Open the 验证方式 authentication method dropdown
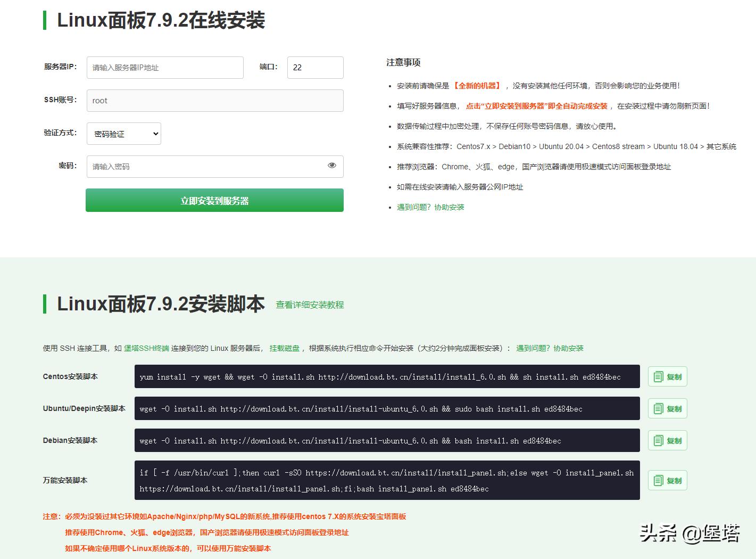 point(123,134)
